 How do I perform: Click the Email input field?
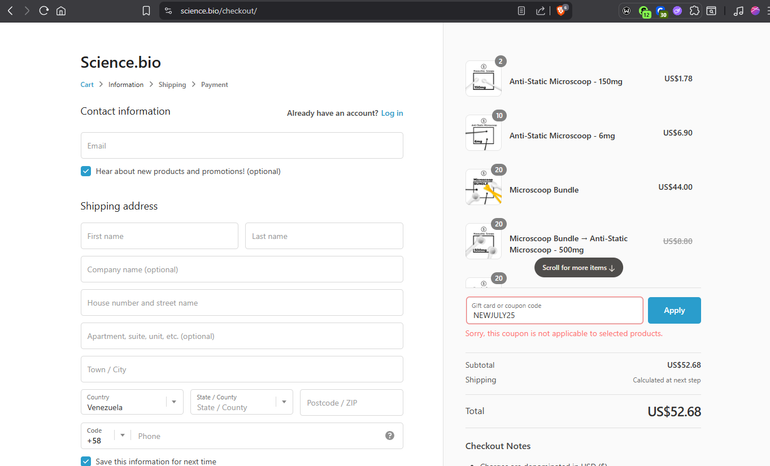(241, 146)
